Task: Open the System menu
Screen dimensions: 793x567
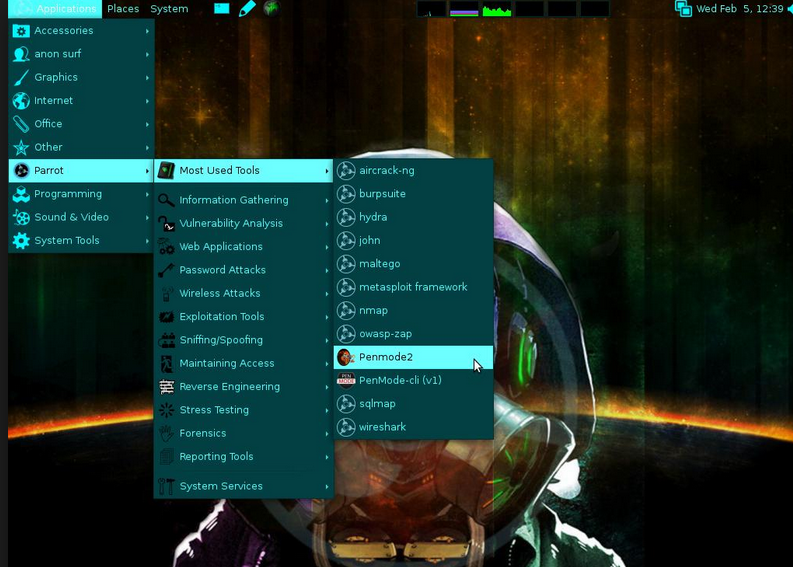Action: click(169, 9)
